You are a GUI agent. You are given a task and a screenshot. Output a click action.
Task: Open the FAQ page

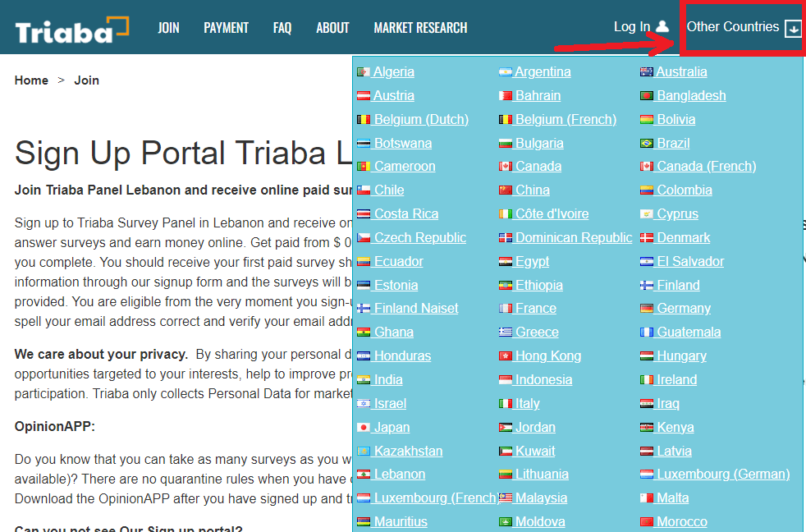[282, 28]
